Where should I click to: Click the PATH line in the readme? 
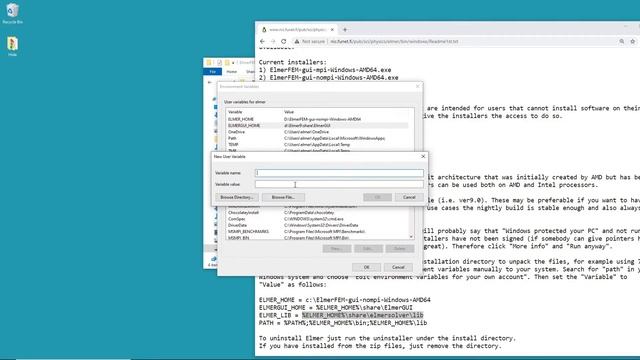[343, 323]
